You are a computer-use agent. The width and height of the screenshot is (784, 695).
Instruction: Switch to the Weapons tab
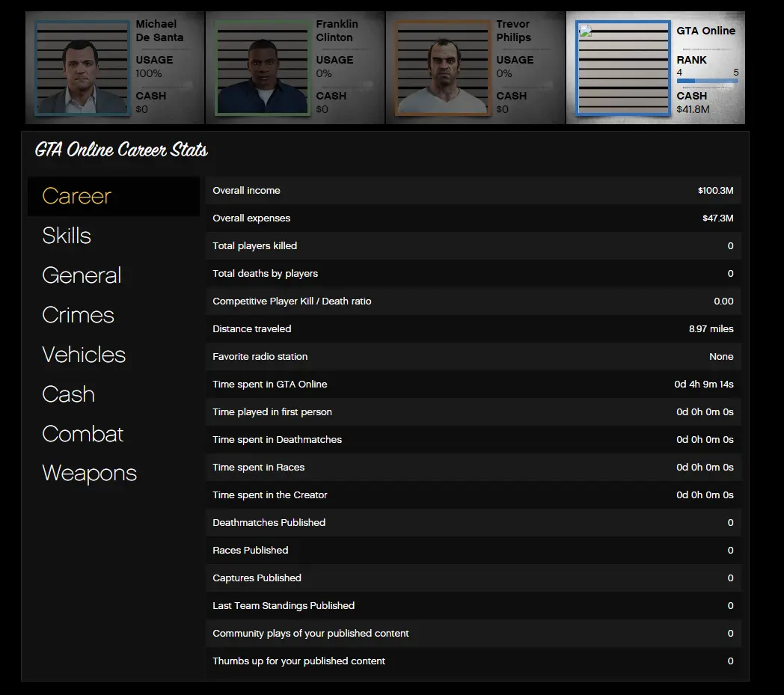[89, 473]
